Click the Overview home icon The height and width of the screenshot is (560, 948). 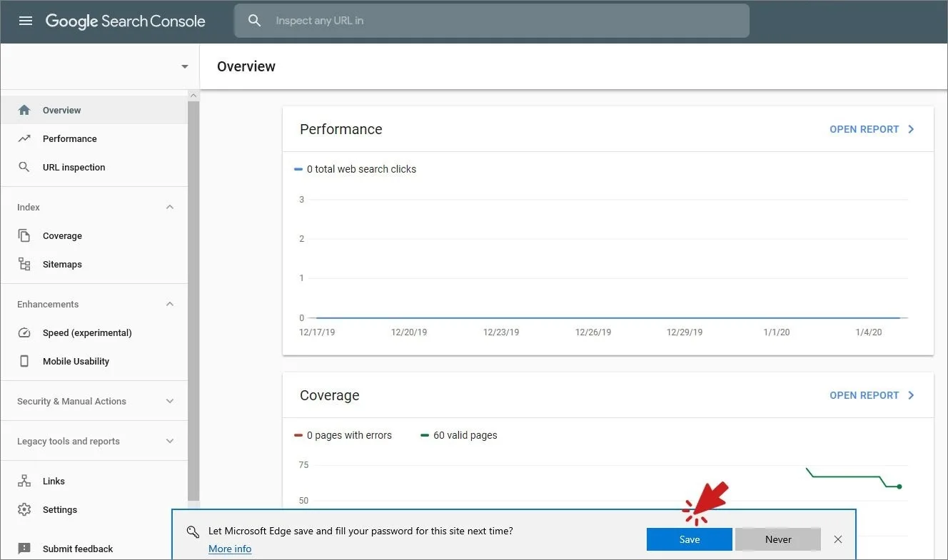click(24, 110)
